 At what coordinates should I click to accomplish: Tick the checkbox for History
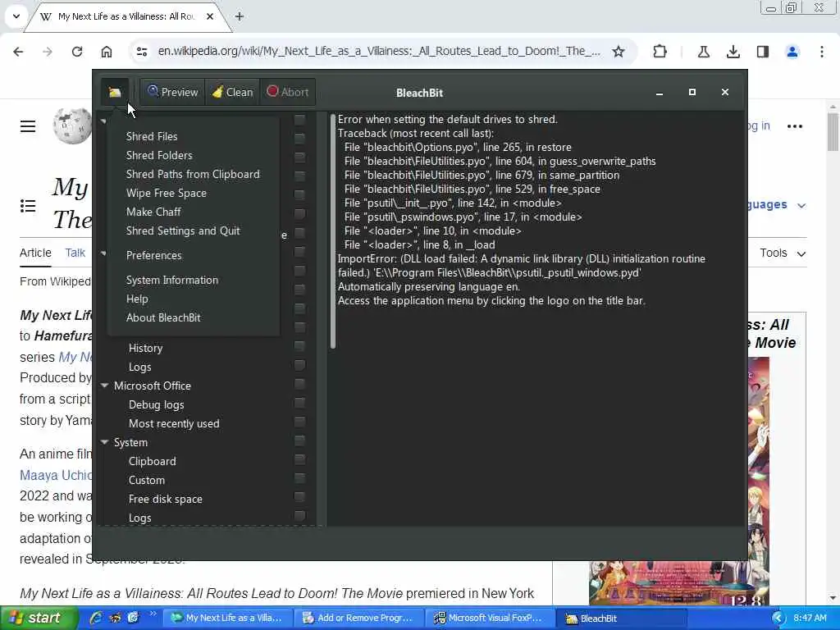pyautogui.click(x=300, y=347)
